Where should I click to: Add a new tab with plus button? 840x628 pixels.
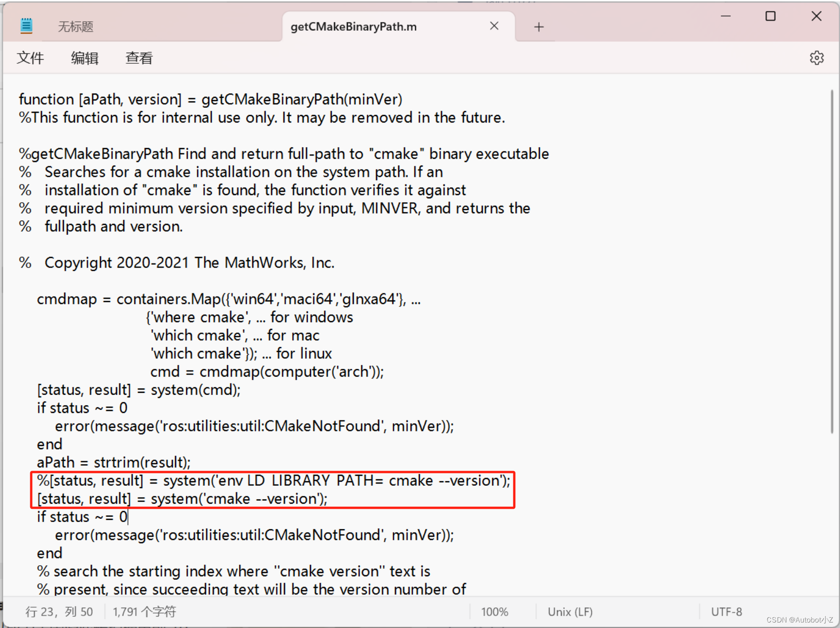pos(539,27)
